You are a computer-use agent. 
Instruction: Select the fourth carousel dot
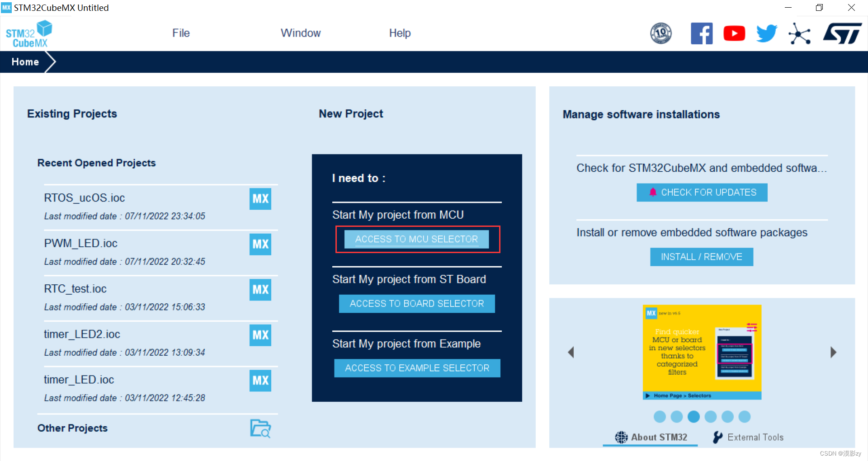[711, 417]
